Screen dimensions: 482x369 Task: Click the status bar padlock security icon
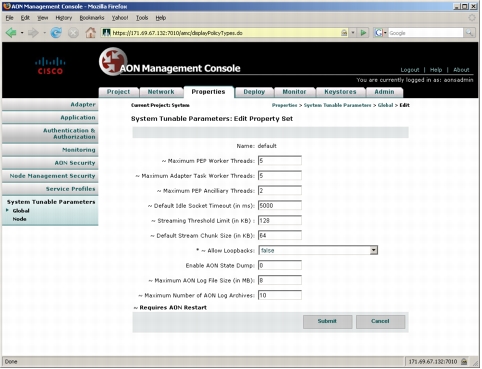click(x=464, y=362)
